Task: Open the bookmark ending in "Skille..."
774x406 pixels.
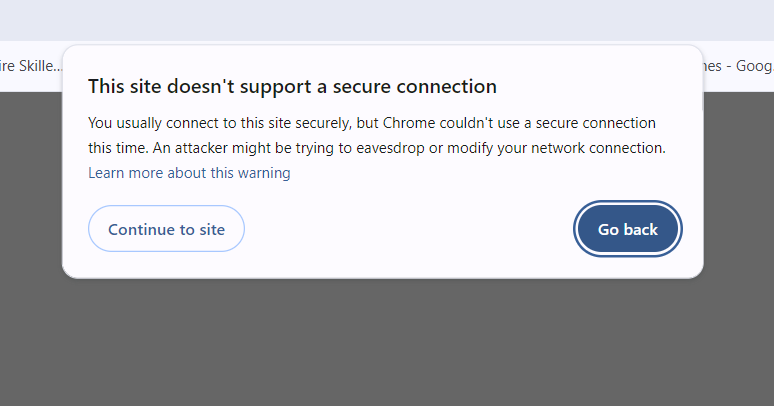Action: (31, 66)
